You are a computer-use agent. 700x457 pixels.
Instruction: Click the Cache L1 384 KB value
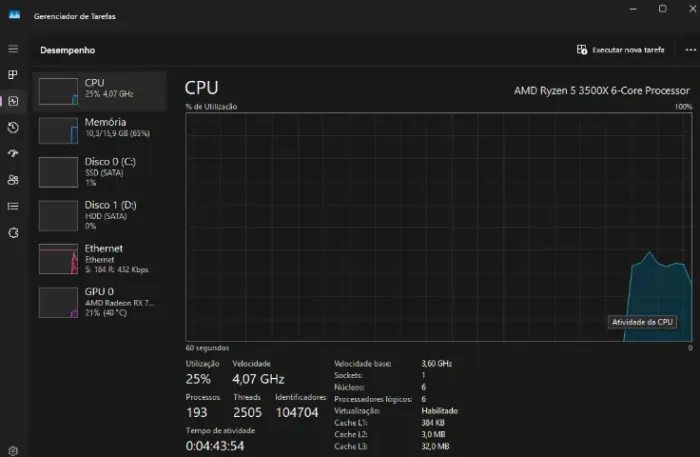(433, 423)
